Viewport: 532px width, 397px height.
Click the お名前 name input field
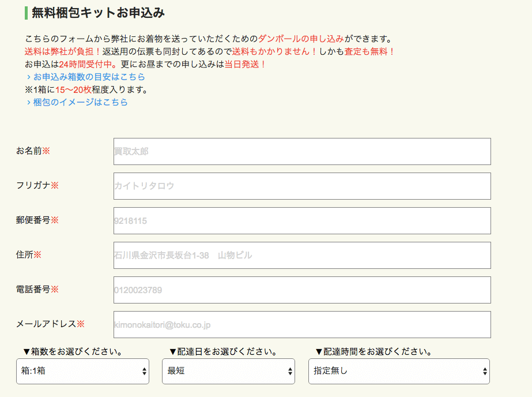[x=301, y=151]
